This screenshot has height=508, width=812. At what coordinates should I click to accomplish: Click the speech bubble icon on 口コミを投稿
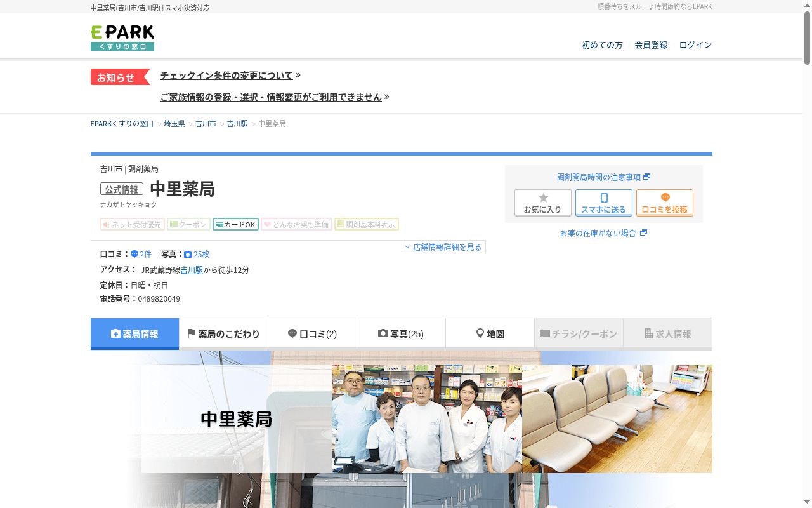[x=665, y=197]
